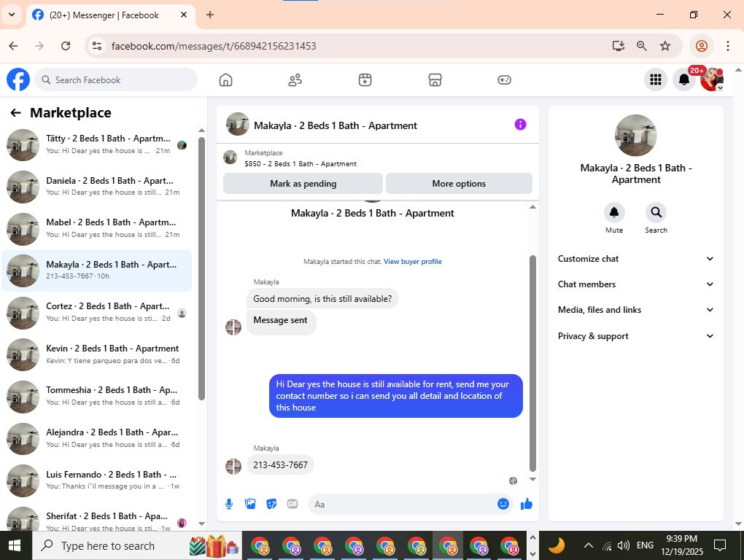
Task: Open Marketplace storefront icon in top bar
Action: click(x=435, y=79)
